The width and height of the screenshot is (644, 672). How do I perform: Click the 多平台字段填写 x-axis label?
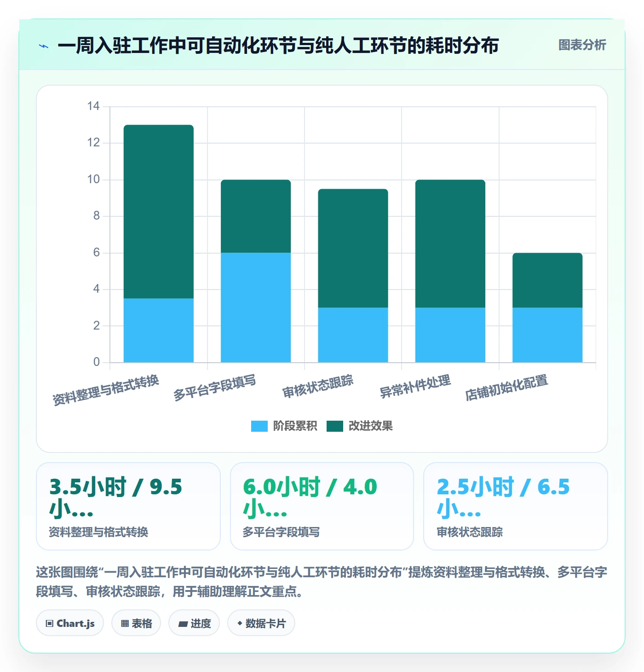pos(214,388)
